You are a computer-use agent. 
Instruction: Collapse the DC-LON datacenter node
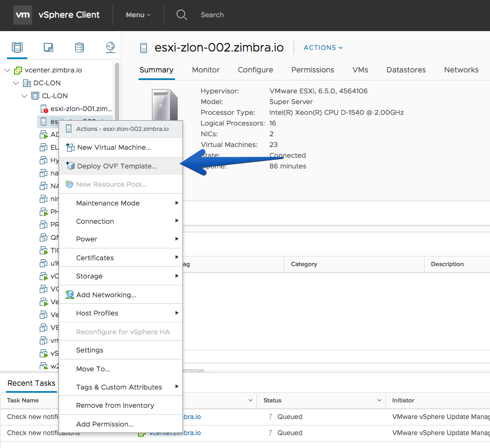16,83
